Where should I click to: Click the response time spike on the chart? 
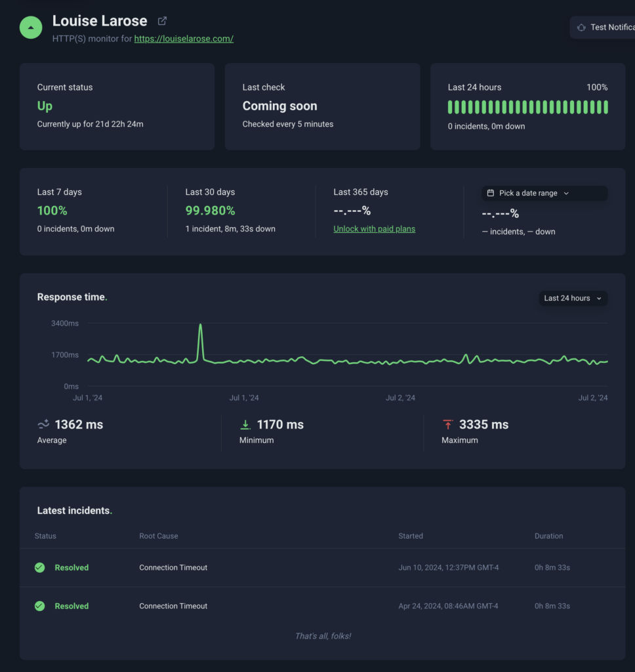(201, 326)
